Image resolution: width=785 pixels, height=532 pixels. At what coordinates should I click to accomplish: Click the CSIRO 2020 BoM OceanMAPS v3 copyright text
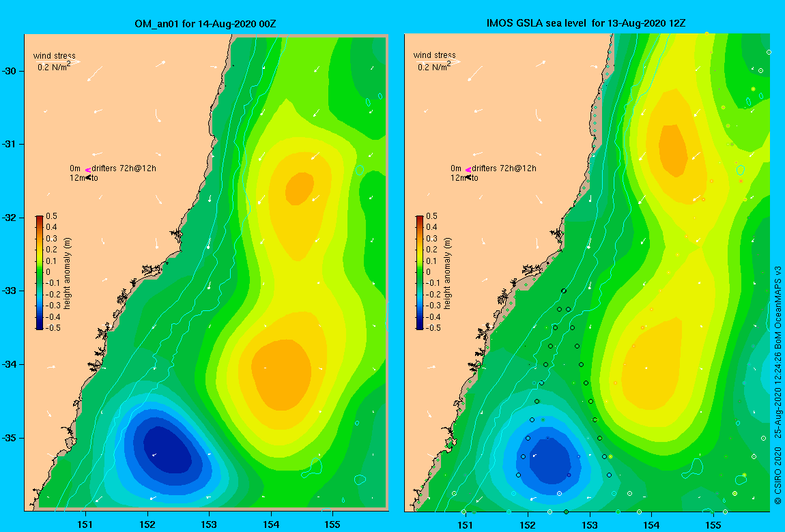point(777,385)
